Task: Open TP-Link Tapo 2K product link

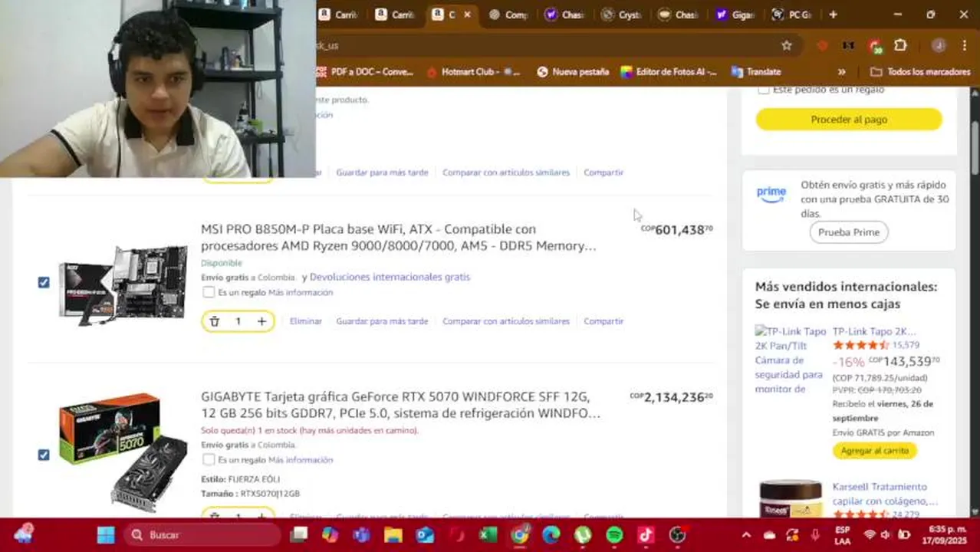Action: click(x=874, y=331)
